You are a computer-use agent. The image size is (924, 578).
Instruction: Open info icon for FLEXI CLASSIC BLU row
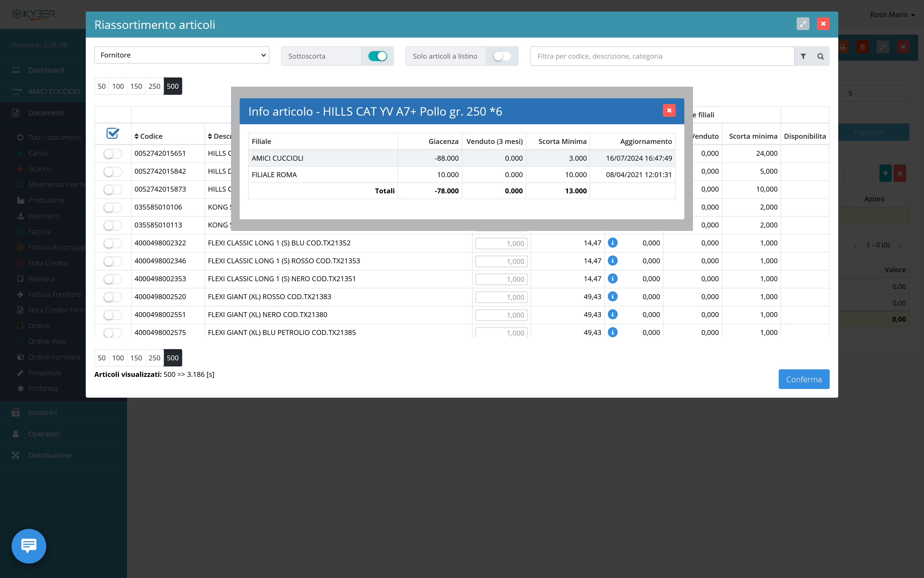click(612, 242)
